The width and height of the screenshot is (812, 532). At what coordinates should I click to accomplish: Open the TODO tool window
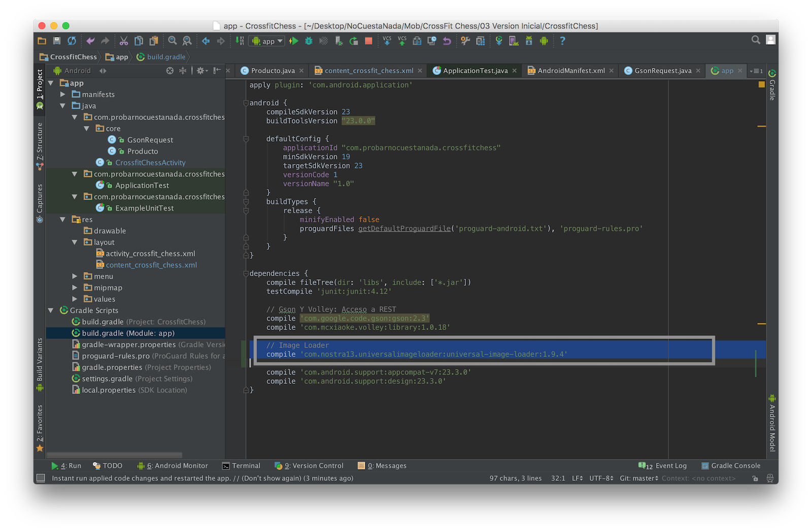coord(108,465)
